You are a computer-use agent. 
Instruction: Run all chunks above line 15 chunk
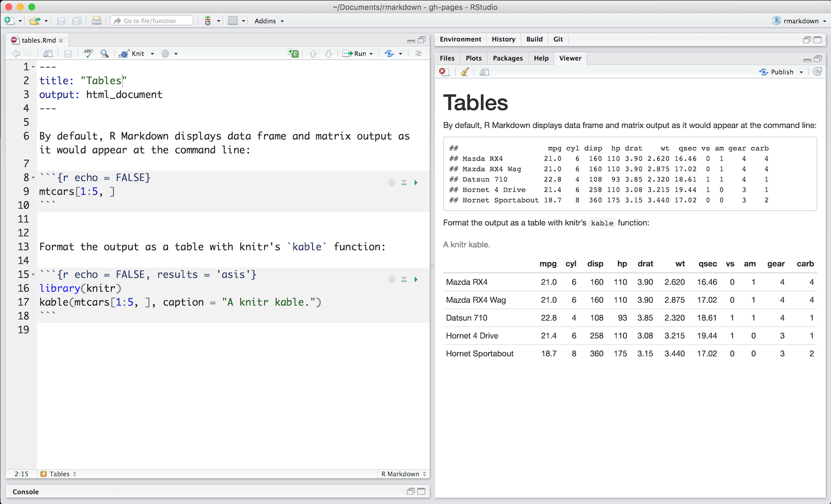(x=404, y=280)
